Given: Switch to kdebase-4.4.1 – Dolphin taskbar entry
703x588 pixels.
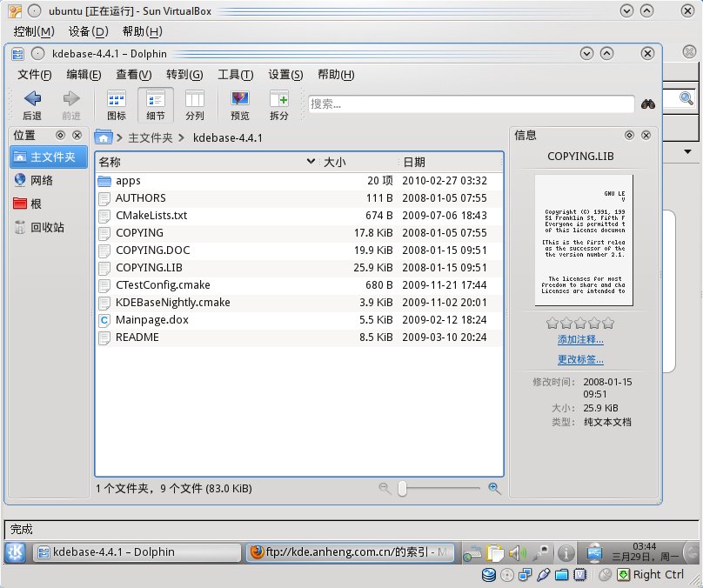Looking at the screenshot, I should pyautogui.click(x=137, y=552).
